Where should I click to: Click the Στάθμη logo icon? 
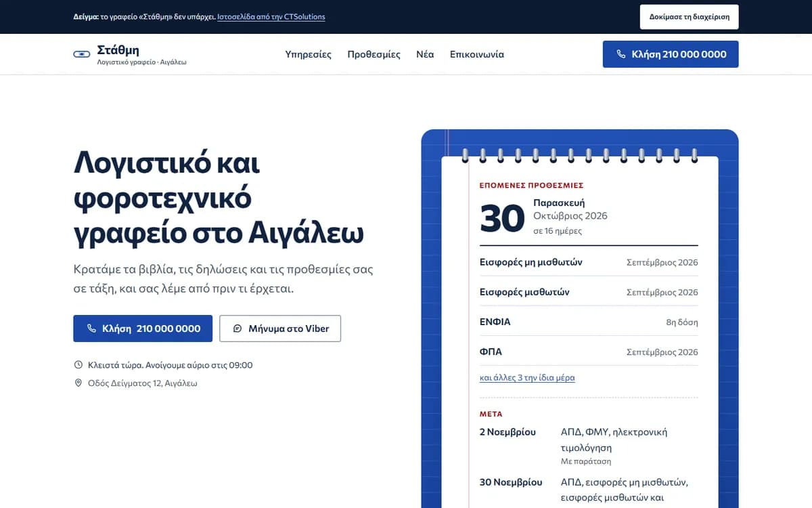(81, 54)
